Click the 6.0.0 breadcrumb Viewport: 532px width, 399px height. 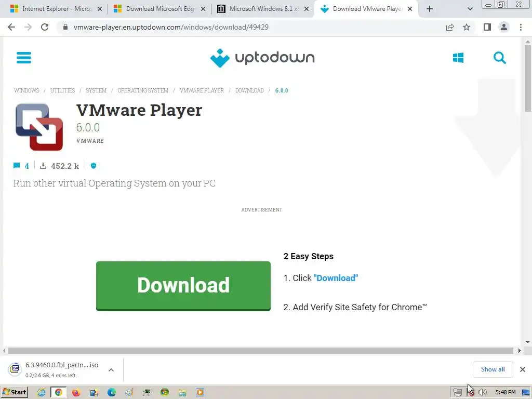(281, 90)
